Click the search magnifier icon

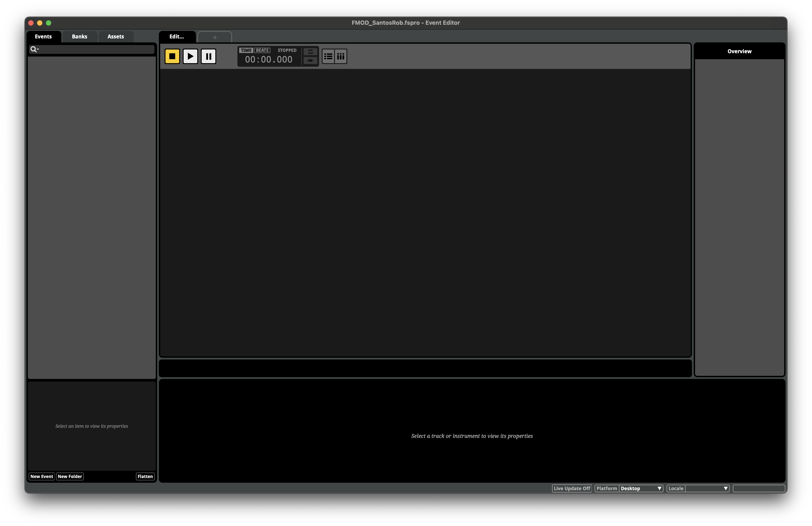coord(33,49)
